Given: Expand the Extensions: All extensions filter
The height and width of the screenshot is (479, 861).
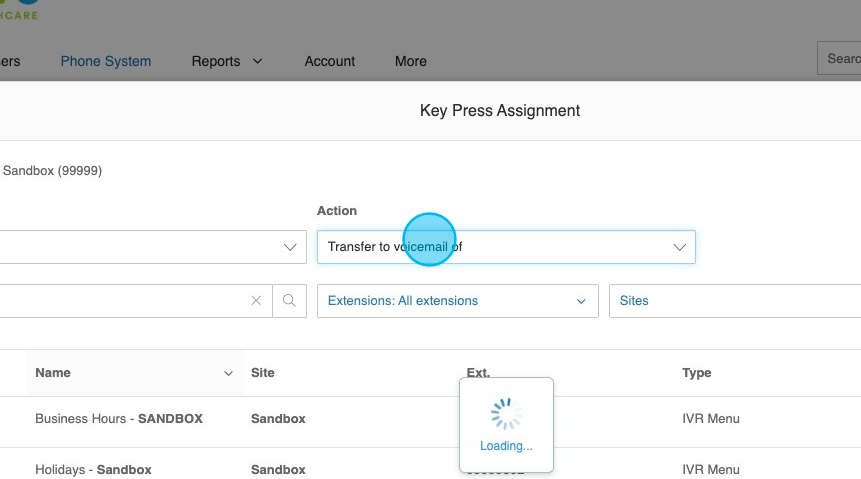Looking at the screenshot, I should [x=457, y=301].
